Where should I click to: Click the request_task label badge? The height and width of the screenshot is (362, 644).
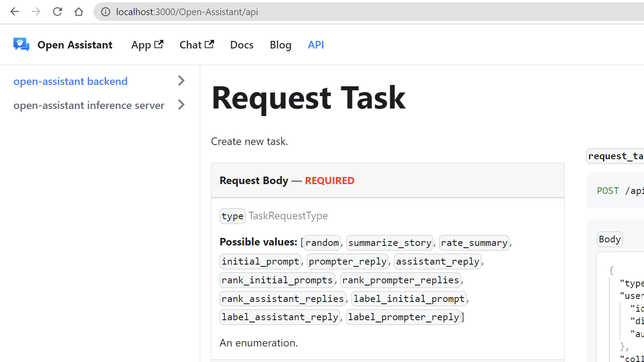pyautogui.click(x=616, y=156)
